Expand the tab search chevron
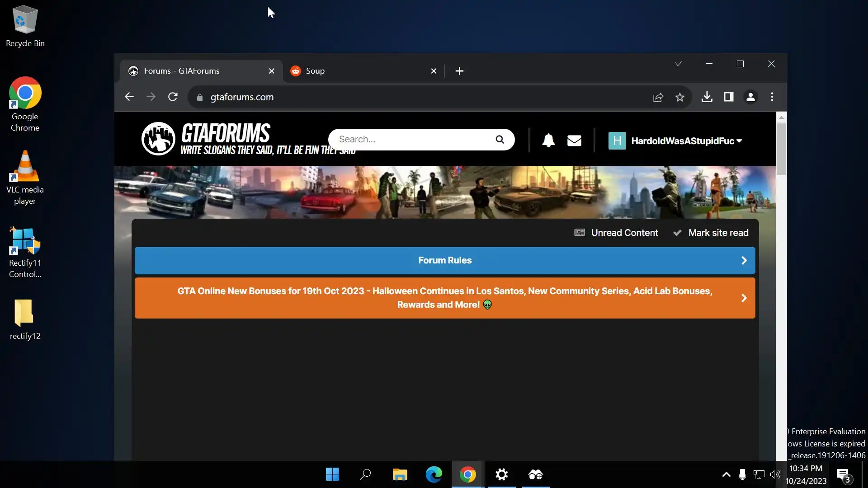The height and width of the screenshot is (488, 868). [x=678, y=64]
